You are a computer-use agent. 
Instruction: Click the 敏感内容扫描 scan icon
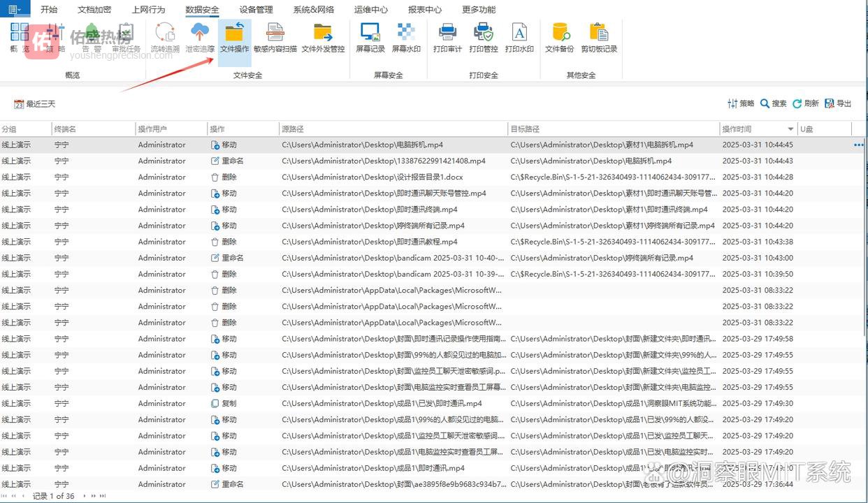tap(275, 38)
